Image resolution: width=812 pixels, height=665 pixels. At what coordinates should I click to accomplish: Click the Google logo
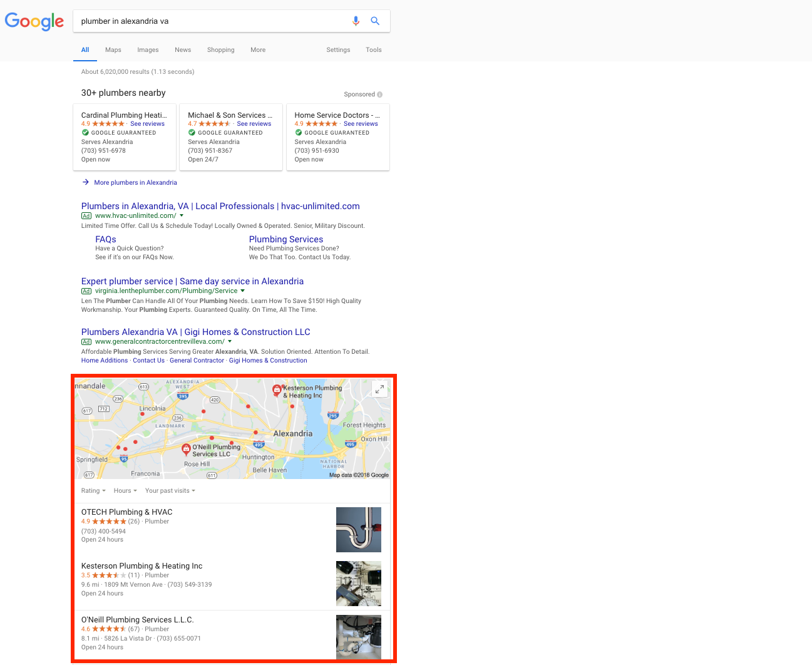[x=34, y=21]
